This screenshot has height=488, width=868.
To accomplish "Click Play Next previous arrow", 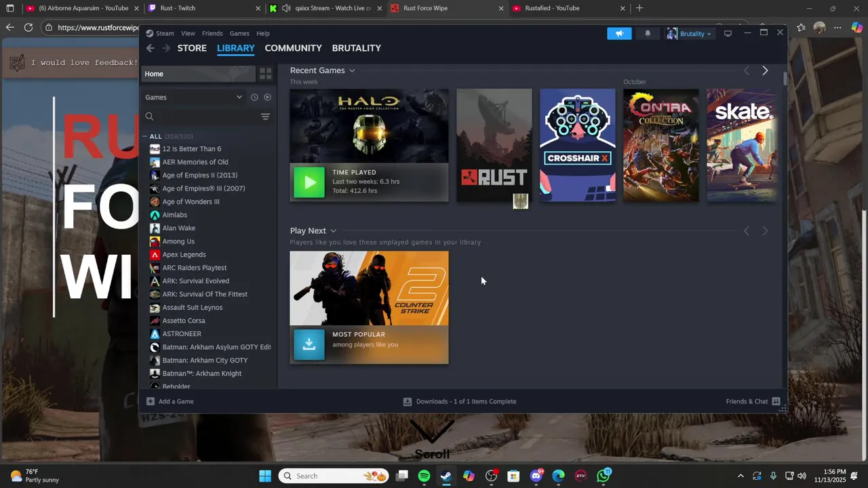I will [747, 231].
